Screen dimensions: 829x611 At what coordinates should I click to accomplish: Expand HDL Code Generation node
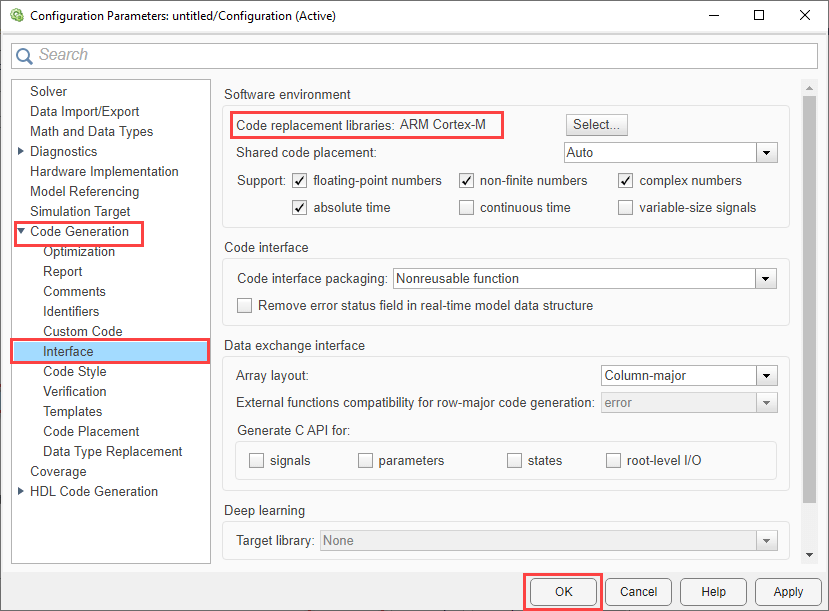click(x=22, y=492)
